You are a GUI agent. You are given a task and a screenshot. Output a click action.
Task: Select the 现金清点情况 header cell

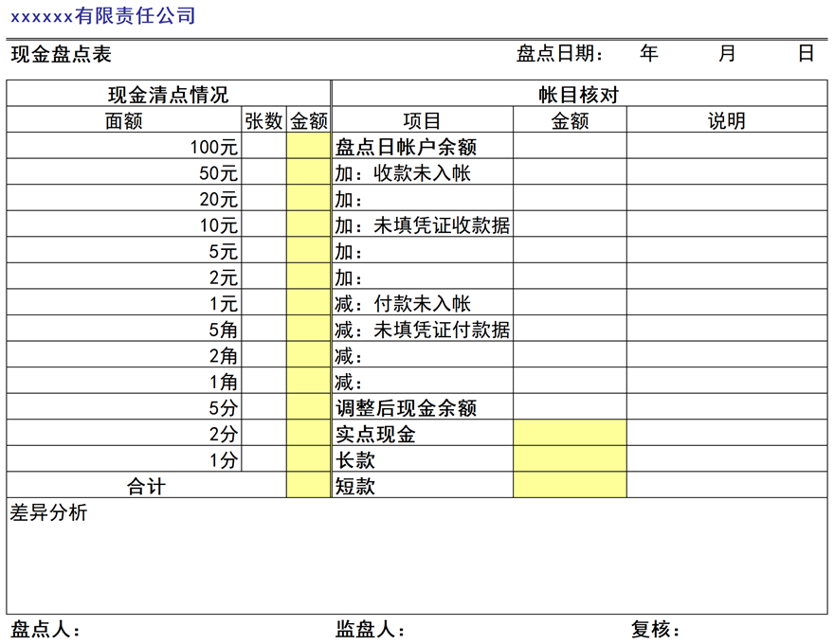tap(168, 94)
